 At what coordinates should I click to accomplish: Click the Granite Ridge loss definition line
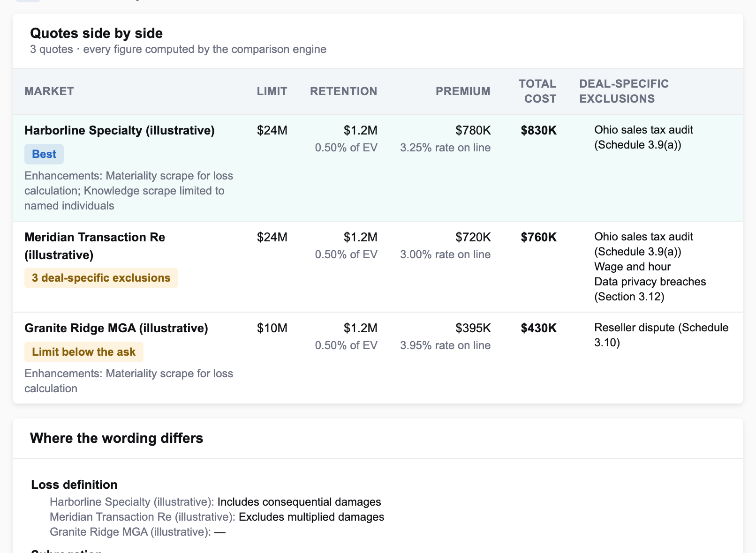point(137,532)
